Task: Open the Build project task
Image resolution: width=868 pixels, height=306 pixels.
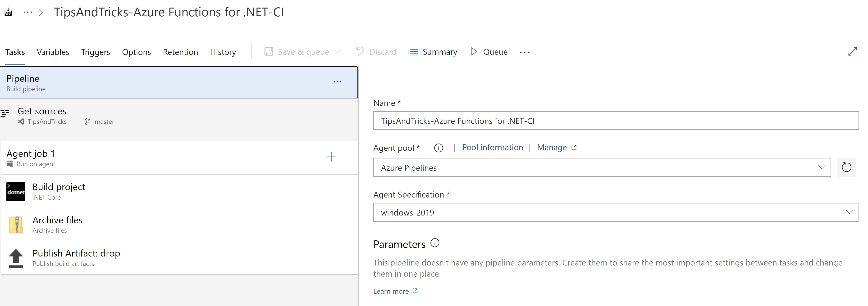Action: (x=179, y=192)
